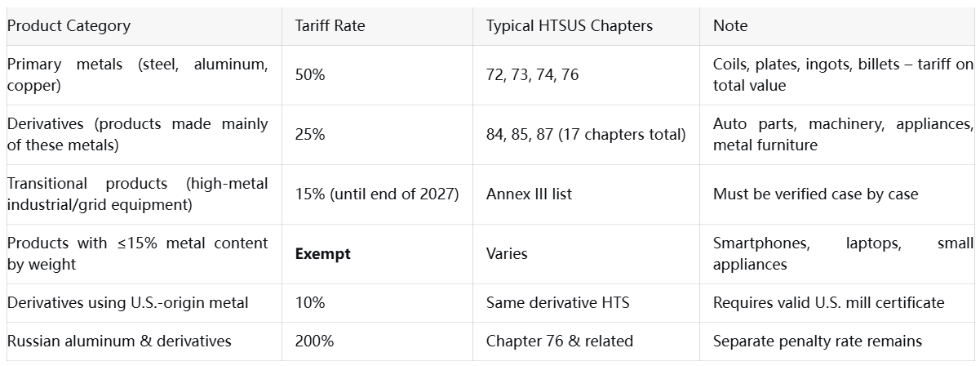This screenshot has height=366, width=980.
Task: Select the Derivatives using U.S.-origin metal cell
Action: pos(128,303)
